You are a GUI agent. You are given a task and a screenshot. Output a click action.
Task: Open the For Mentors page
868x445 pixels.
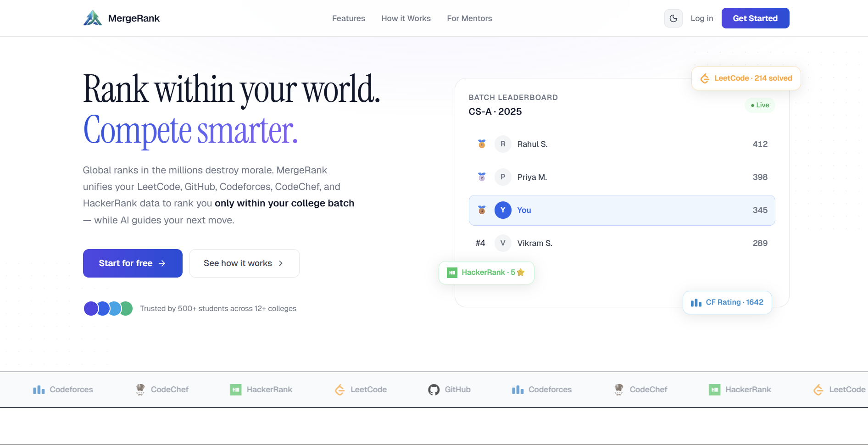click(x=469, y=18)
